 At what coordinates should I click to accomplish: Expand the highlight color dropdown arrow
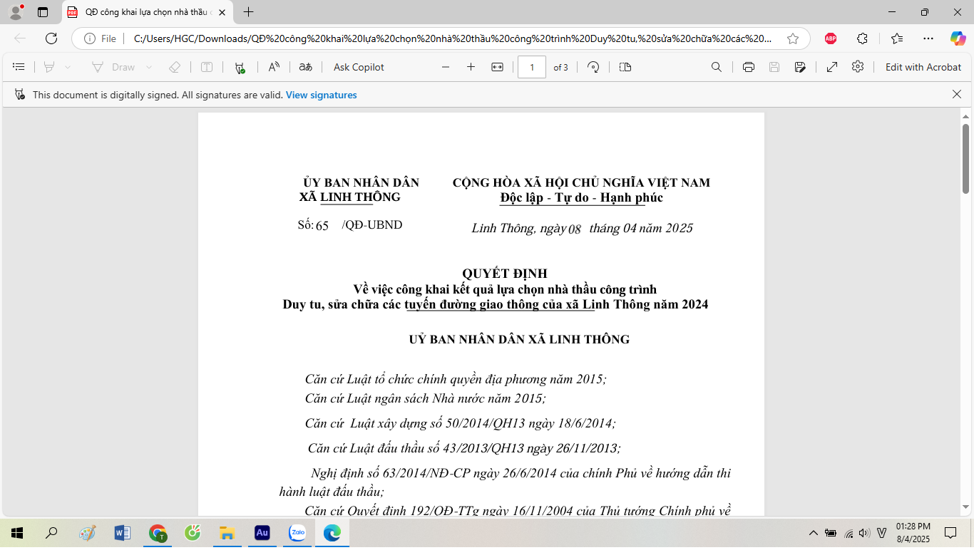click(68, 67)
